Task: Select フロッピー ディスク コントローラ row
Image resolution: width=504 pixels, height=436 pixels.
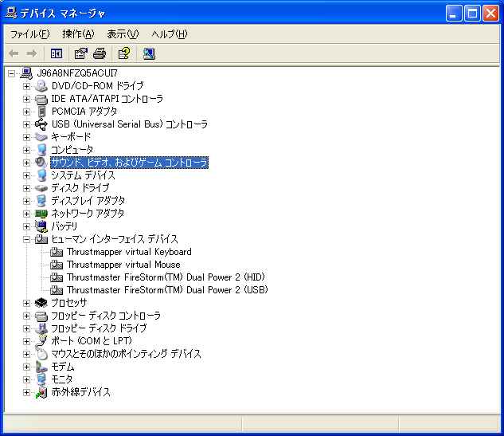Action: (x=106, y=316)
